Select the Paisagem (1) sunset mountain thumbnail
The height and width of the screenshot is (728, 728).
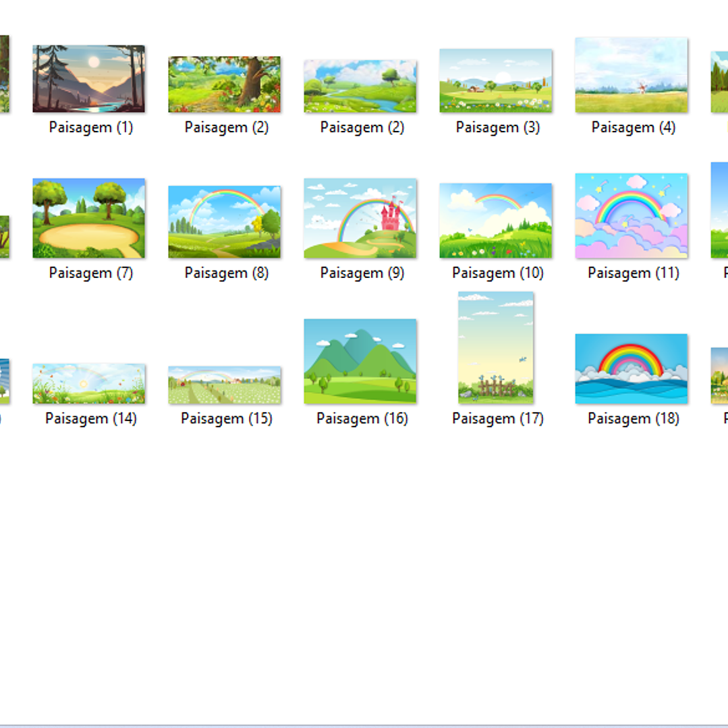[x=88, y=78]
